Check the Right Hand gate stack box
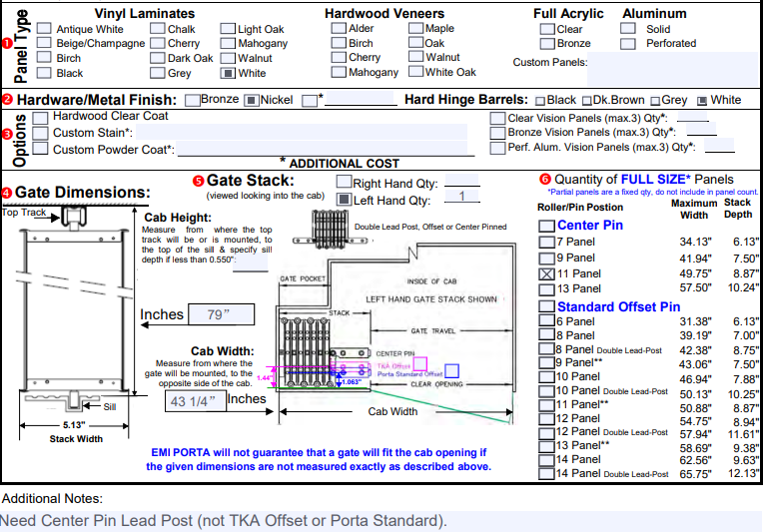 coord(344,182)
